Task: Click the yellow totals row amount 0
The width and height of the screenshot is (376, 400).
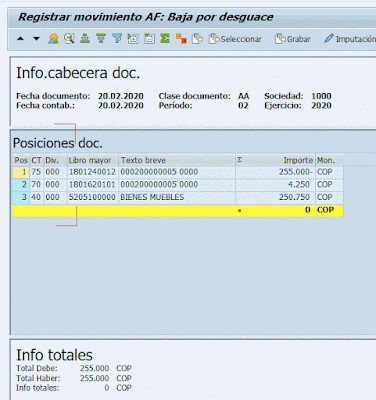Action: tap(308, 210)
